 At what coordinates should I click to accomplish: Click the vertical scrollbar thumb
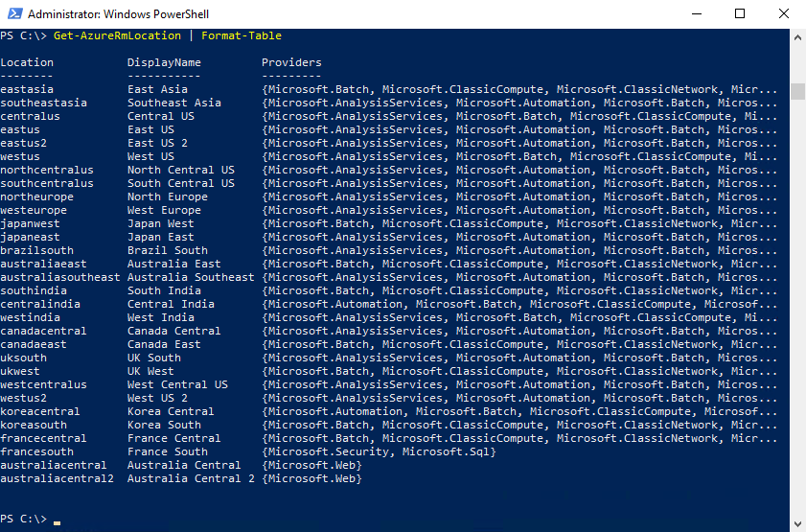pos(797,91)
